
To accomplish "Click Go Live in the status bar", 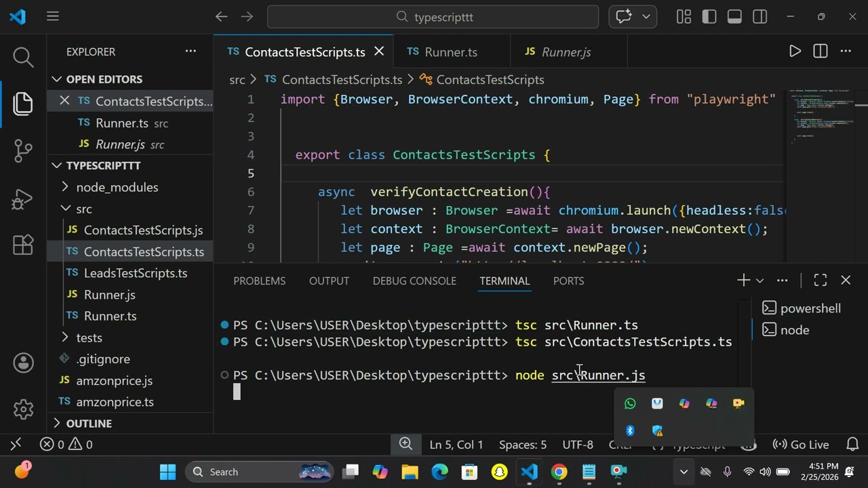I will click(x=800, y=445).
